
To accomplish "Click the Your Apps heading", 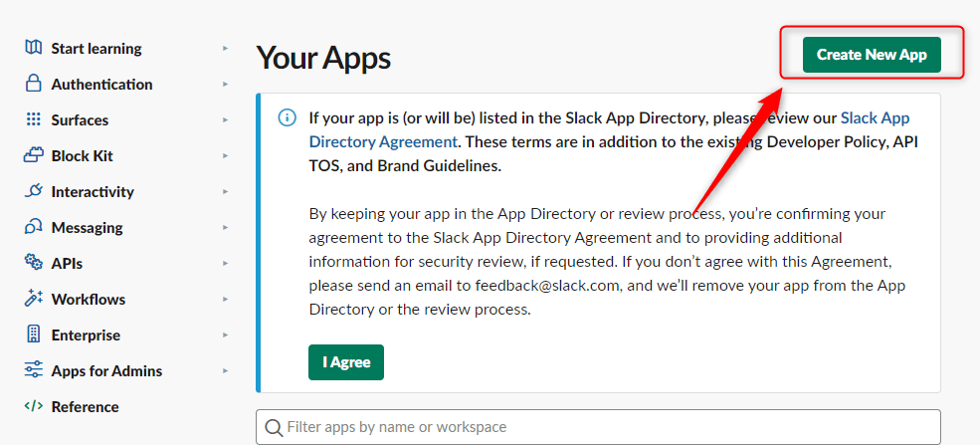I will click(x=323, y=58).
